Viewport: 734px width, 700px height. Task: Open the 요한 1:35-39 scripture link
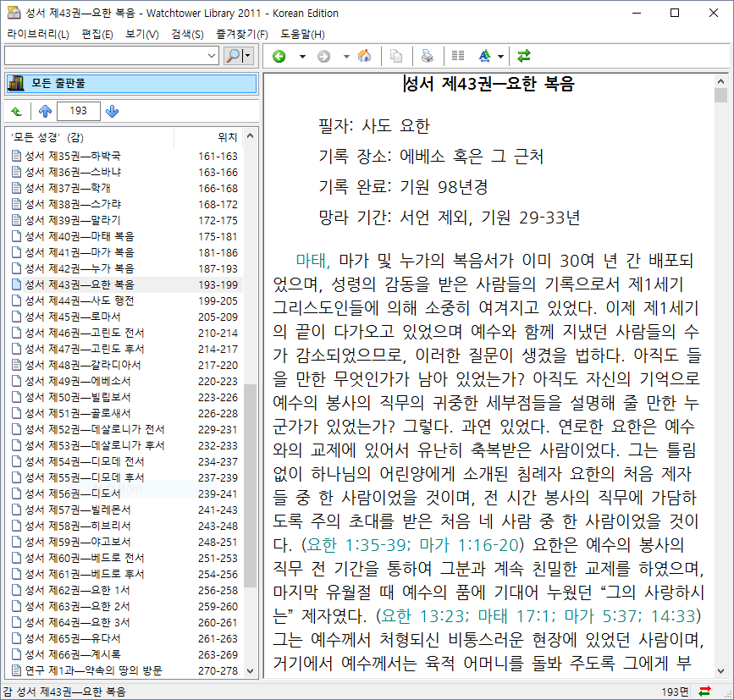(358, 545)
